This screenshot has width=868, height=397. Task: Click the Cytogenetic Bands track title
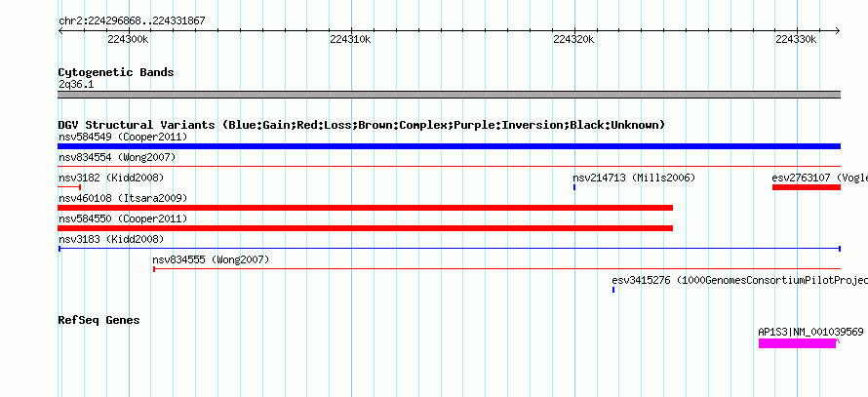point(116,72)
